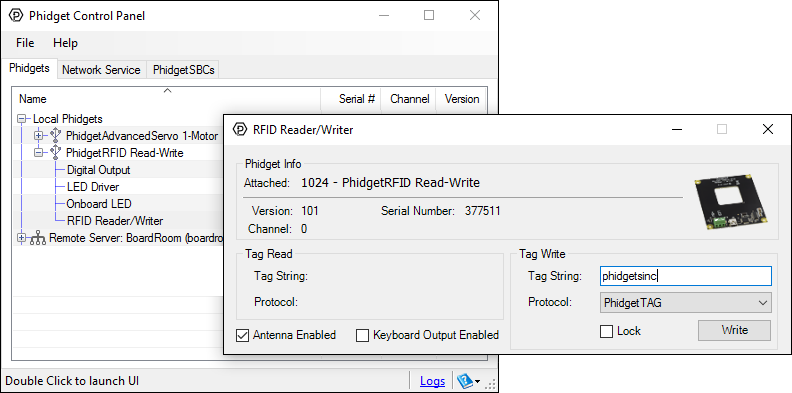Switch to the PhidgetSBCs tab

pos(183,70)
